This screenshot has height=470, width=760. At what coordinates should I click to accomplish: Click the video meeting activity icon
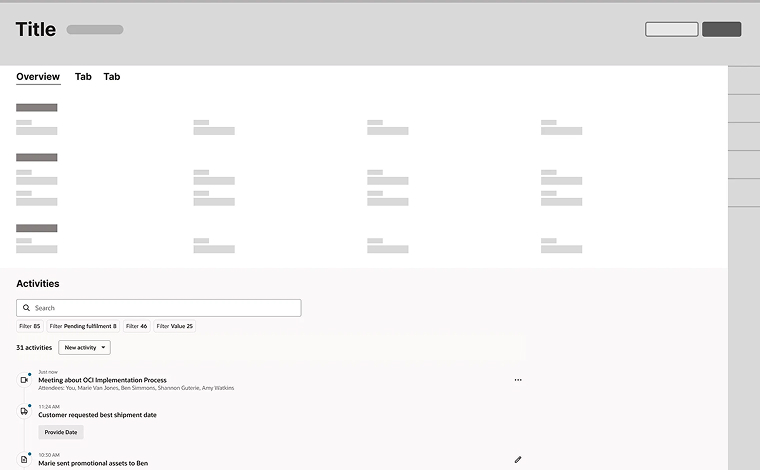click(24, 380)
